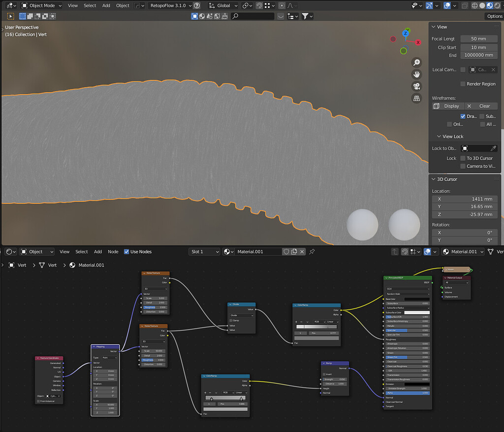
Task: Click the Clip Start 10 mm field
Action: (478, 47)
